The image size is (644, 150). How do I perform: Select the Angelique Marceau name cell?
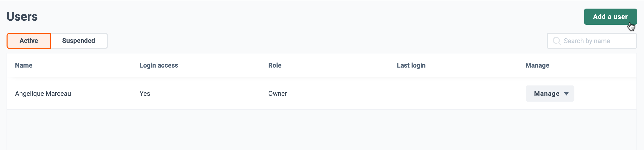click(x=43, y=94)
